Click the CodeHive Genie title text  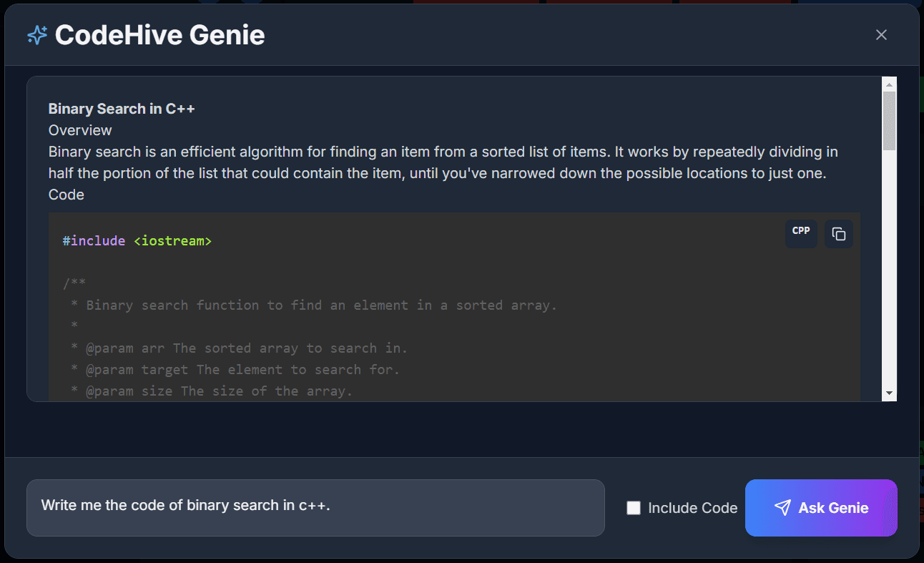(x=159, y=35)
